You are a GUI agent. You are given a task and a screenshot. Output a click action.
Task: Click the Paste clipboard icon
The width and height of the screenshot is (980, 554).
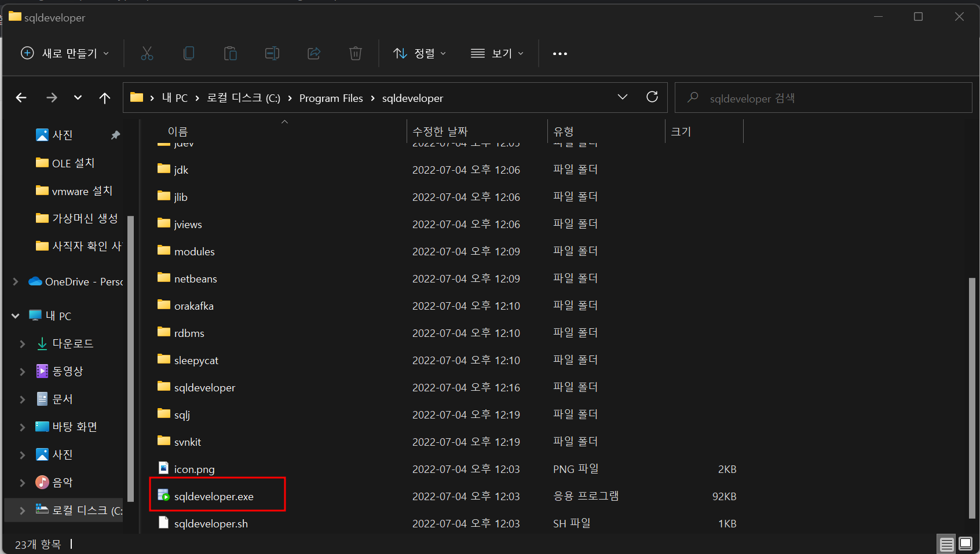point(231,54)
